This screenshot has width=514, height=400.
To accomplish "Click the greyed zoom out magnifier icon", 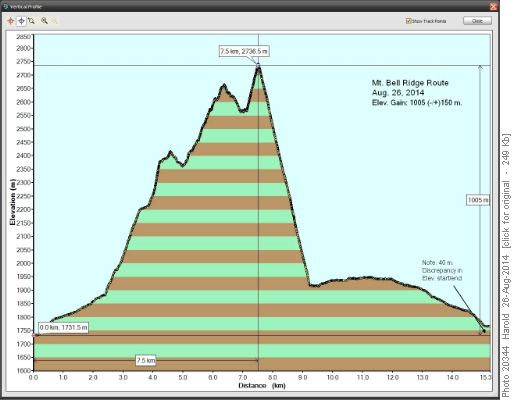I will click(x=55, y=21).
